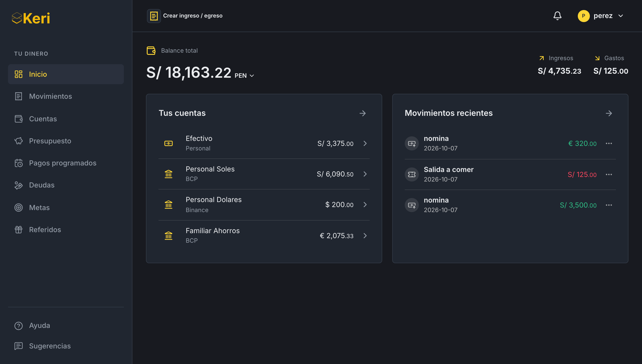Click the Salida a comer ticket icon

[412, 174]
